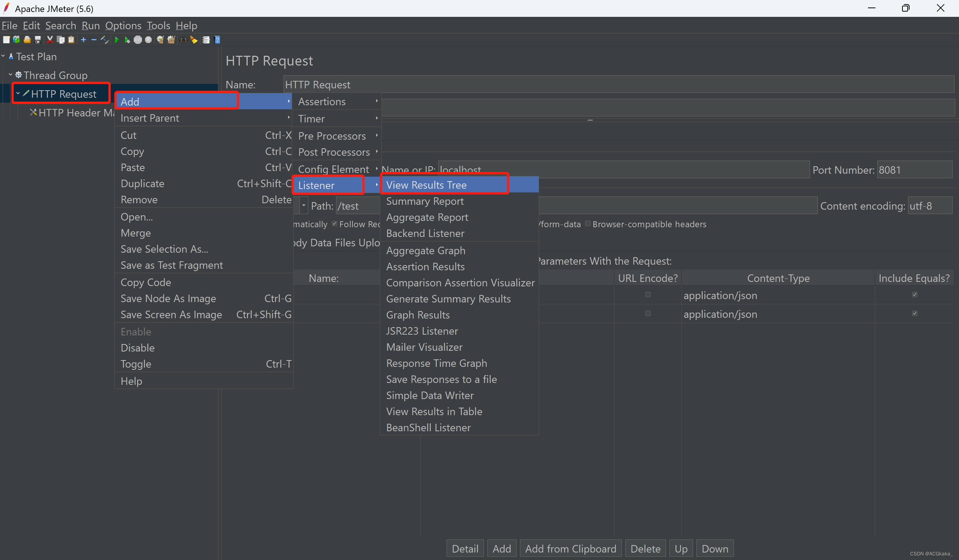Click first application/json Content-Type cell

point(778,295)
